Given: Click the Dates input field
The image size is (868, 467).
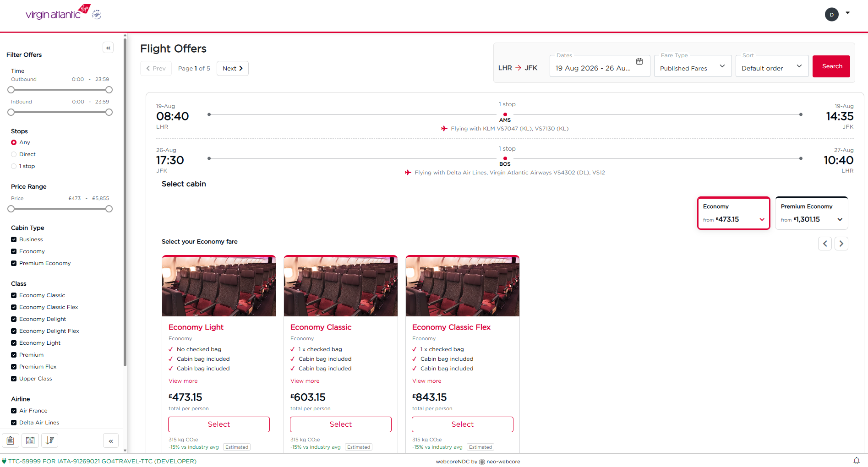Looking at the screenshot, I should (x=600, y=66).
